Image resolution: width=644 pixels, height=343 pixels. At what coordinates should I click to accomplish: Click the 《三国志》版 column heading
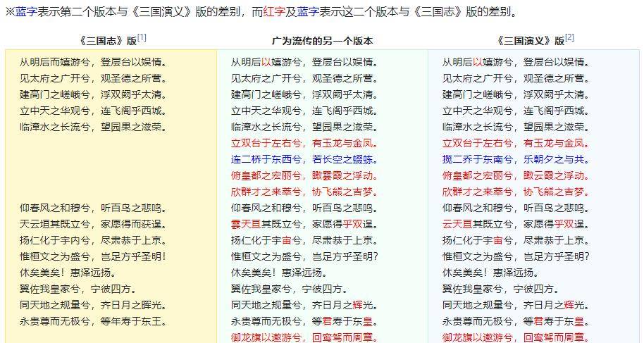pos(108,41)
